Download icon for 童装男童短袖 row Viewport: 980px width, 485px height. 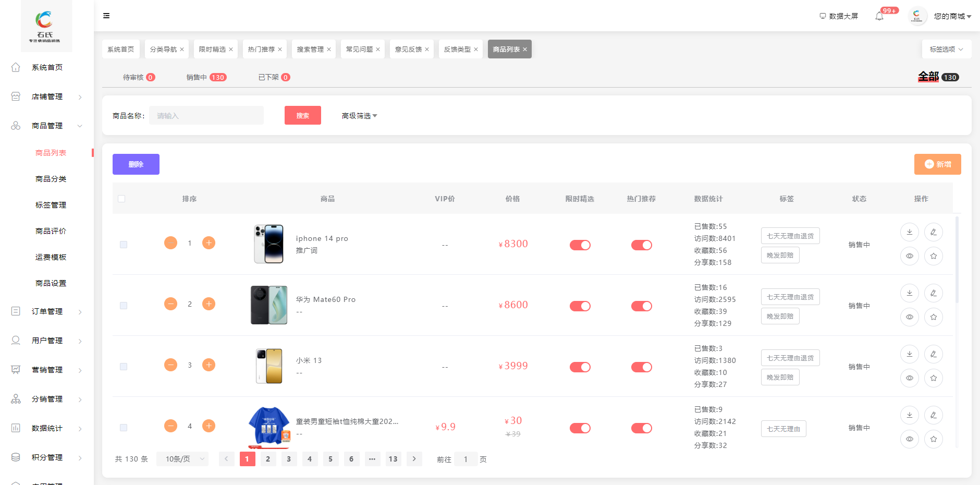[x=910, y=415]
